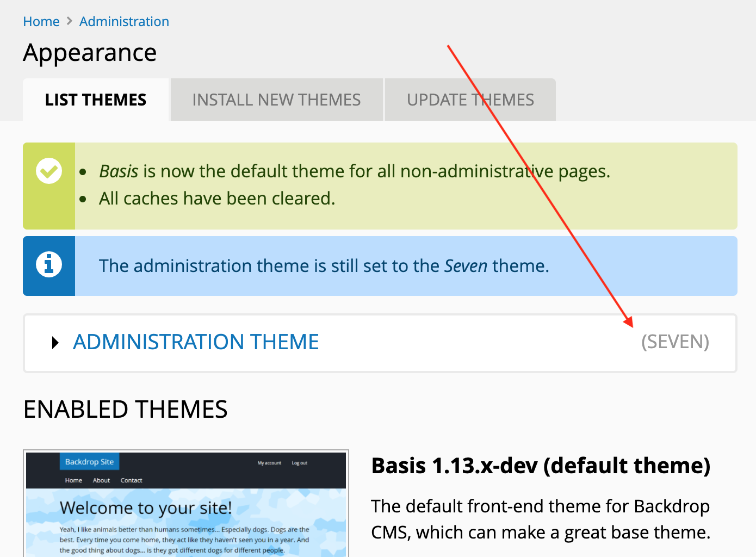The height and width of the screenshot is (557, 756).
Task: Switch to the Install New Themes tab
Action: click(276, 100)
